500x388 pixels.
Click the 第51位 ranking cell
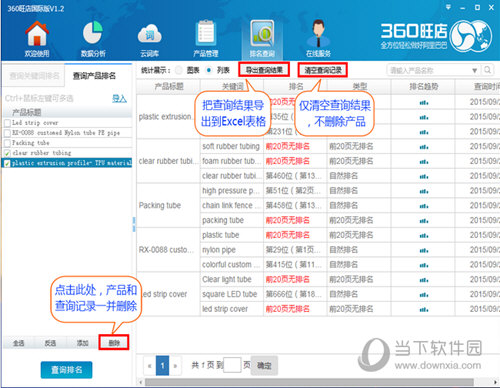(x=295, y=191)
